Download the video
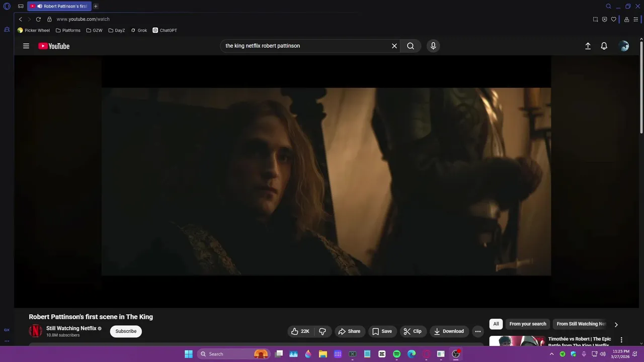644x362 pixels. click(x=449, y=331)
